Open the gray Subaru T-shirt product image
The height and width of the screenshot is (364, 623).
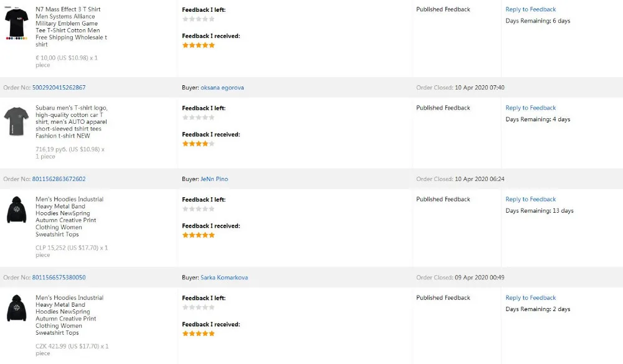tap(16, 120)
